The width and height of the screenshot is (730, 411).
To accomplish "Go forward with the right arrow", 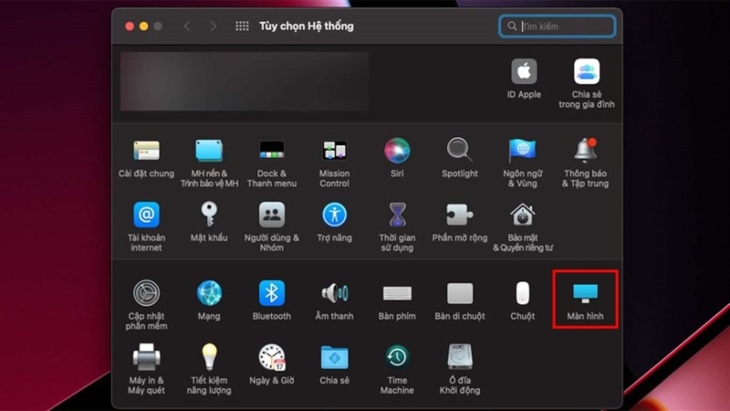I will click(213, 26).
